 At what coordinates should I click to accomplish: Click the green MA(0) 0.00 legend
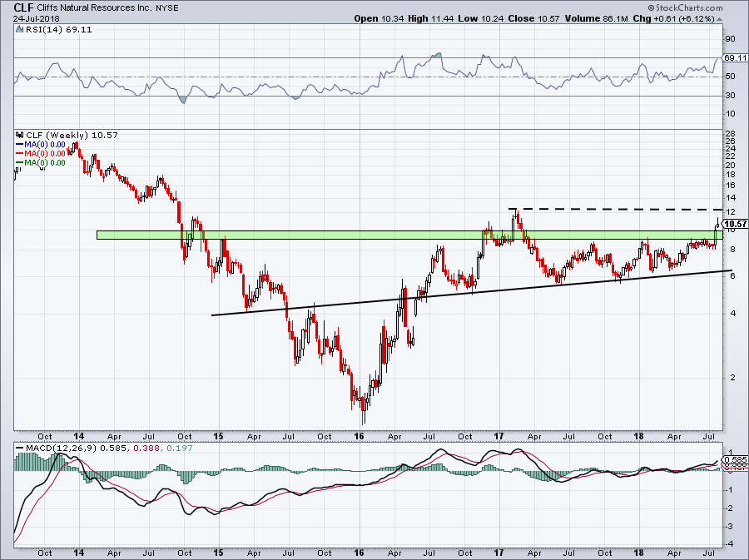point(41,163)
